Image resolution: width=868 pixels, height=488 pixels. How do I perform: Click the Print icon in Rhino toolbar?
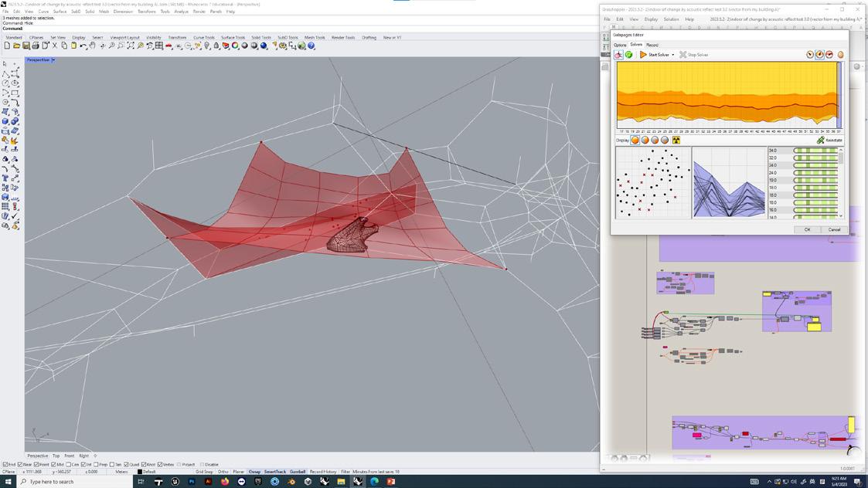tap(36, 46)
